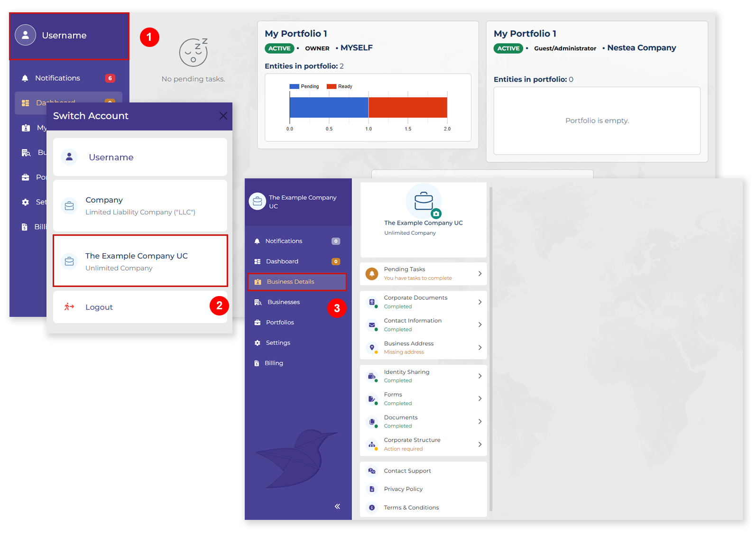Open Privacy Policy link
This screenshot has width=756, height=537.
403,489
